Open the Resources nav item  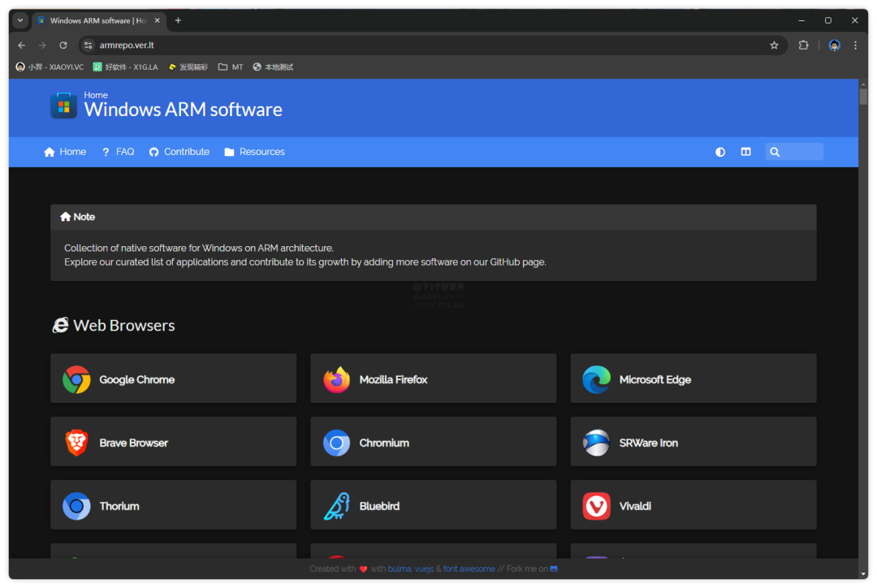[254, 152]
